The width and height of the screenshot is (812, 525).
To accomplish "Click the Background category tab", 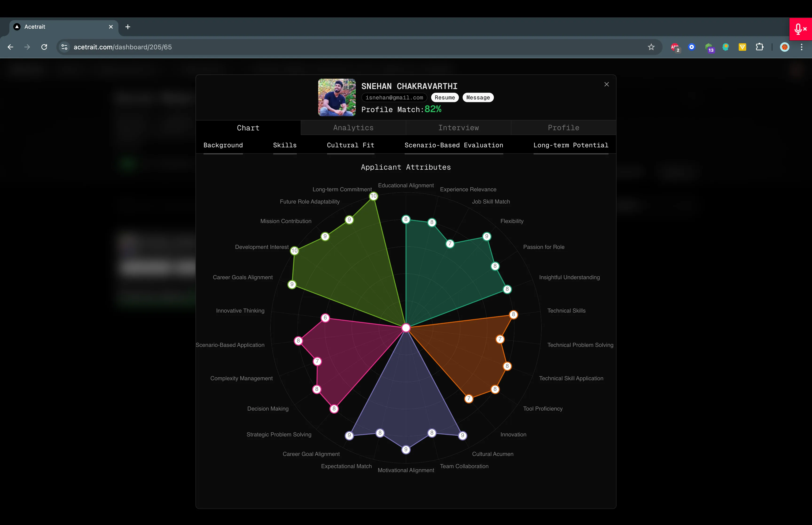I will pyautogui.click(x=224, y=145).
